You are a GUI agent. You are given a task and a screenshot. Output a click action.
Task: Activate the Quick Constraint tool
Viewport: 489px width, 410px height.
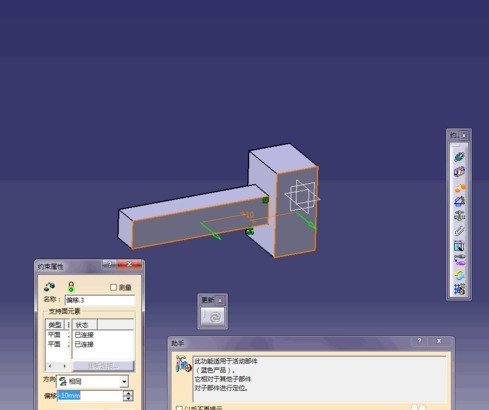(459, 246)
